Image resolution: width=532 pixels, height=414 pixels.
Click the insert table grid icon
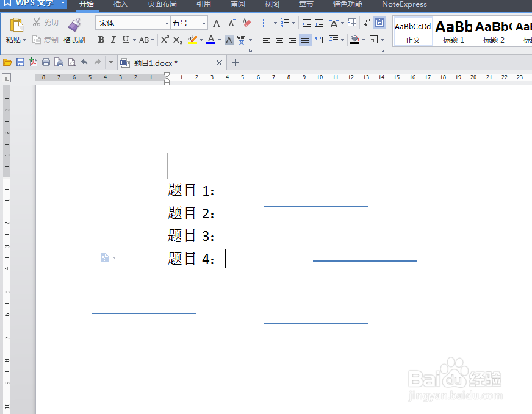[x=352, y=23]
